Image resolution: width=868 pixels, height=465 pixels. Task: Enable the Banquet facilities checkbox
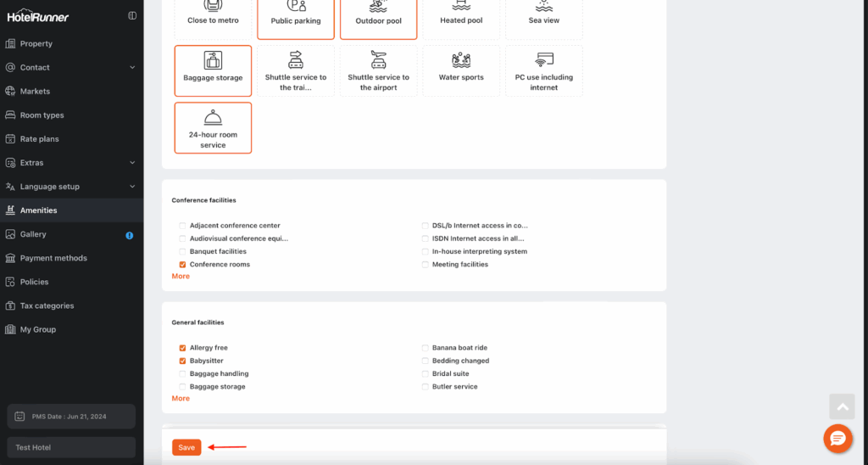[x=182, y=252]
